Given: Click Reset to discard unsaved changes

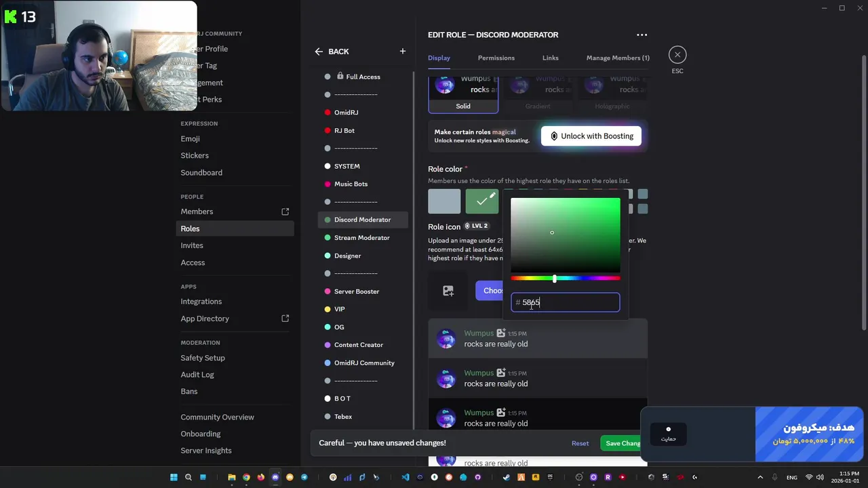Looking at the screenshot, I should tap(580, 443).
